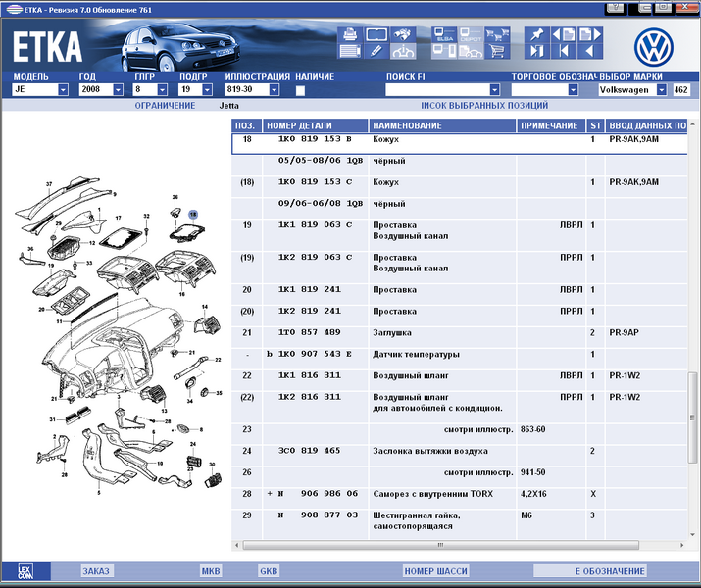701x588 pixels.
Task: Select part number 1K2 819 241
Action: point(310,311)
